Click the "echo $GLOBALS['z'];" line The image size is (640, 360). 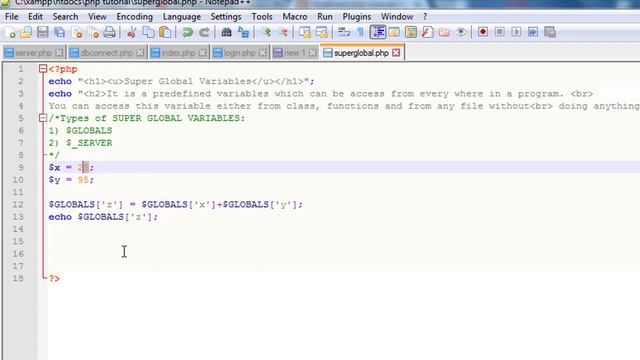pyautogui.click(x=103, y=217)
